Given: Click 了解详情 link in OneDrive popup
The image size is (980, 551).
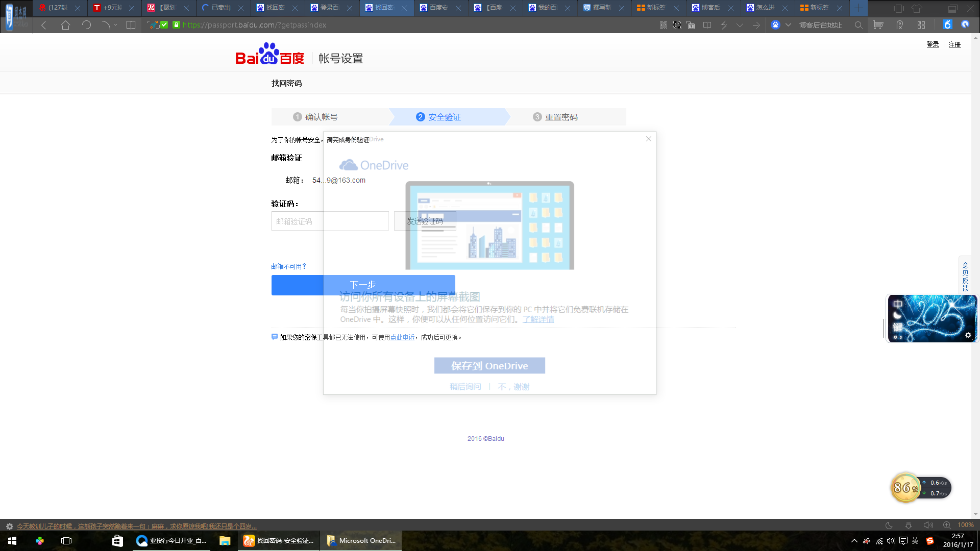Looking at the screenshot, I should [538, 319].
